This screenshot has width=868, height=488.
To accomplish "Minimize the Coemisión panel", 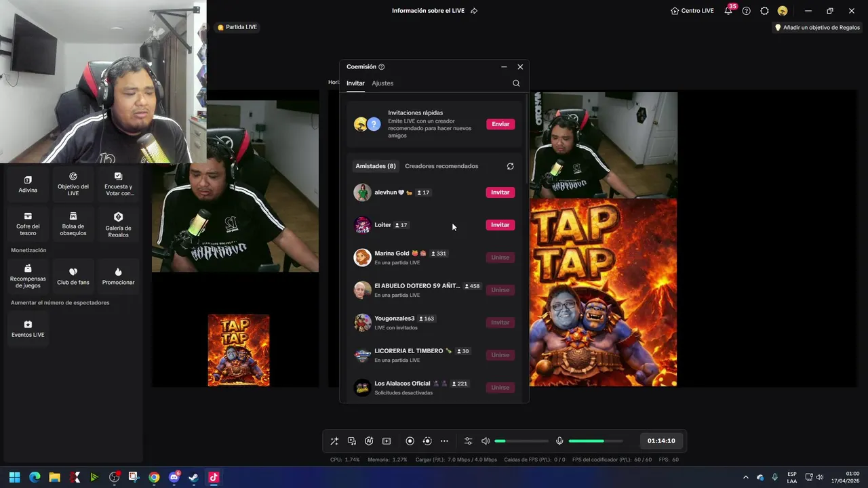I will point(504,67).
